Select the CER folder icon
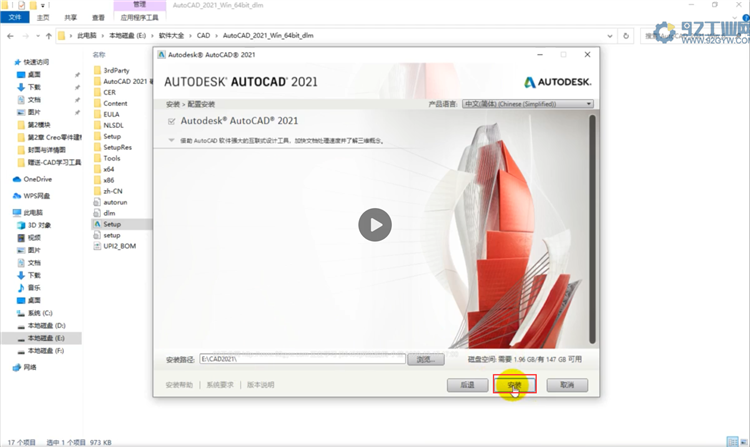The width and height of the screenshot is (750, 447). click(x=97, y=92)
